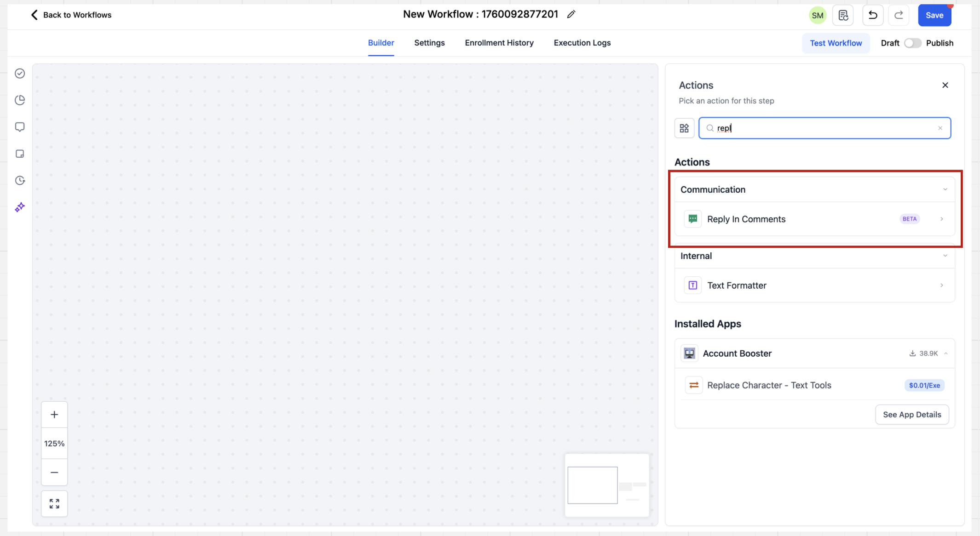
Task: Click the undo arrow icon
Action: 872,15
